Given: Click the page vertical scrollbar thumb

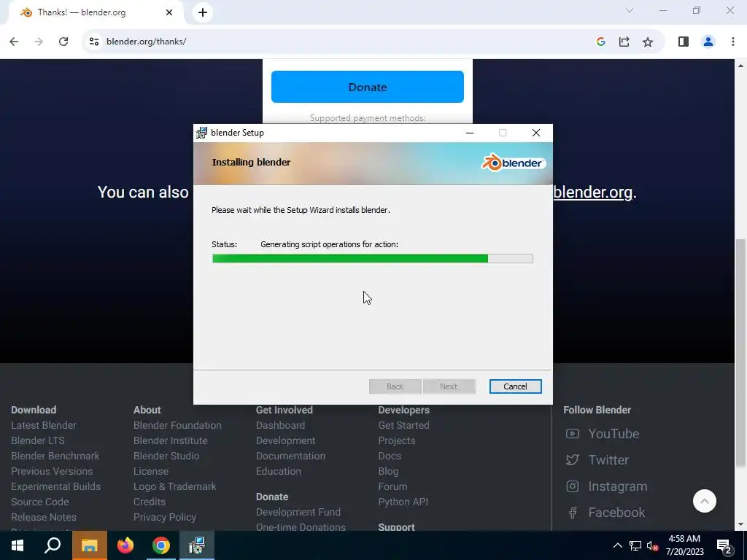Looking at the screenshot, I should click(740, 354).
